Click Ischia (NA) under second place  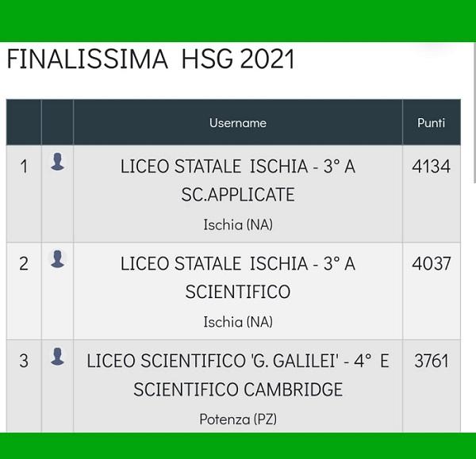238,322
